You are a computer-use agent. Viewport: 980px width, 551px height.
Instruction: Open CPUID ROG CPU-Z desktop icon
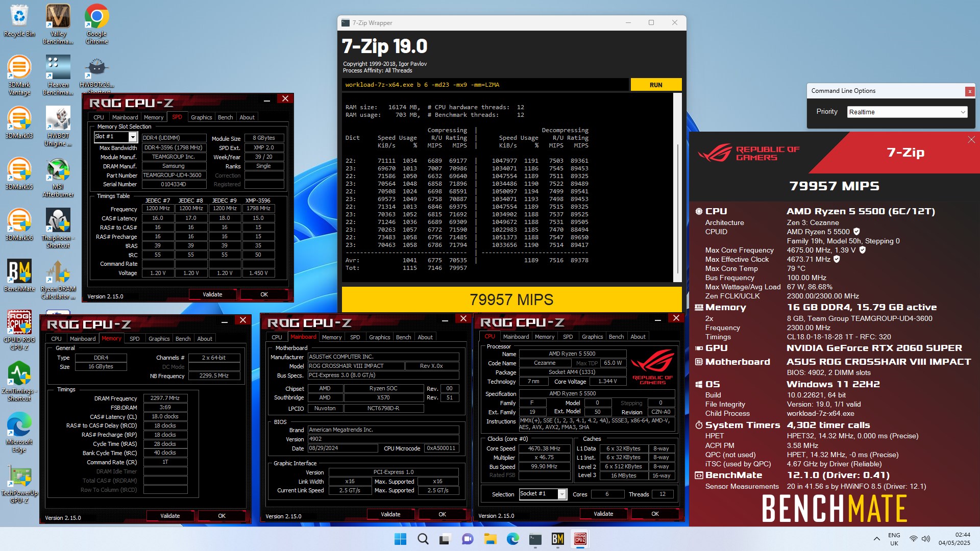19,330
